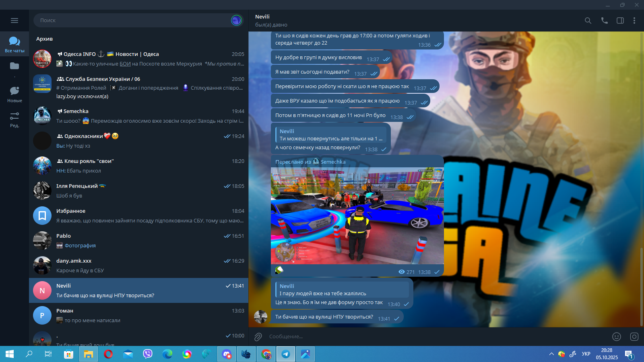The height and width of the screenshot is (362, 644).
Task: Switch to Google Chrome on the taskbar
Action: pos(266,354)
